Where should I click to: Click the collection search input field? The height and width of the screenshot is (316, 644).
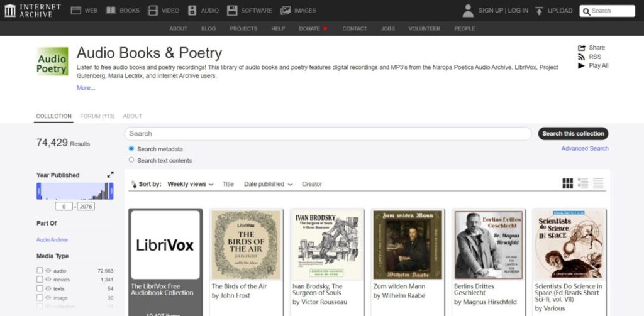coord(328,133)
